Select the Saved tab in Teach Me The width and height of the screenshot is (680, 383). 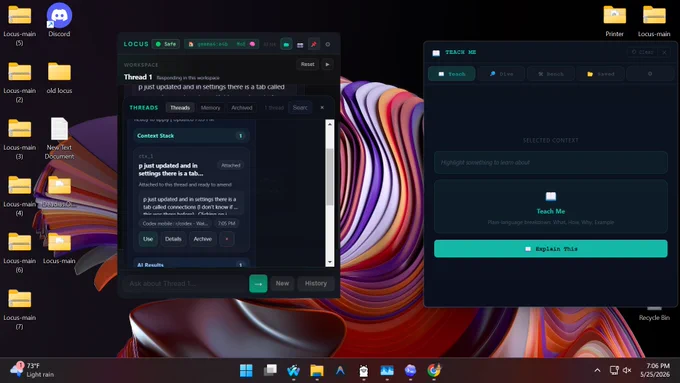point(600,74)
